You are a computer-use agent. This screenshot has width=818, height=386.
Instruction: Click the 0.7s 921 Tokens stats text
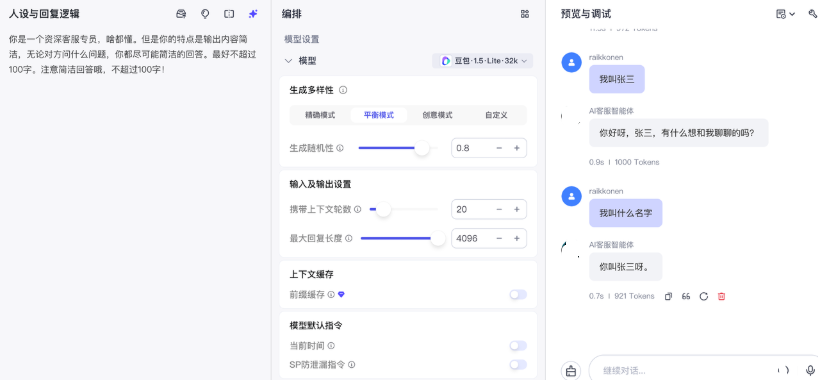tap(621, 296)
